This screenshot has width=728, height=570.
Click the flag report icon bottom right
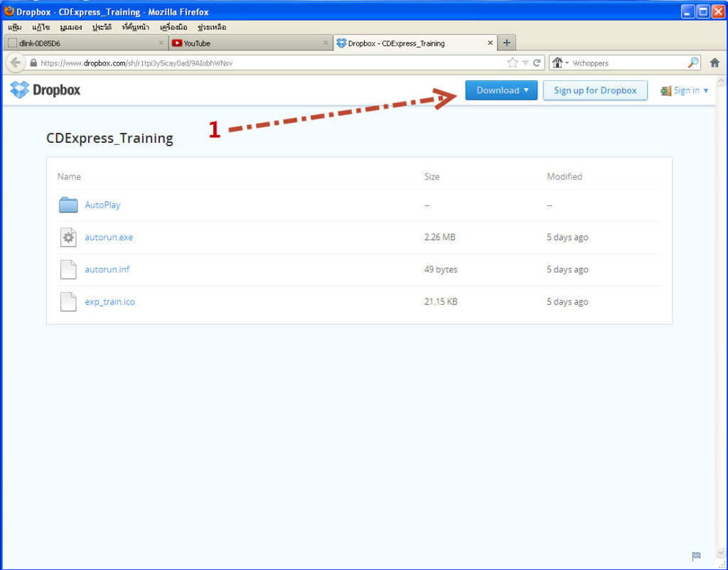(x=696, y=556)
